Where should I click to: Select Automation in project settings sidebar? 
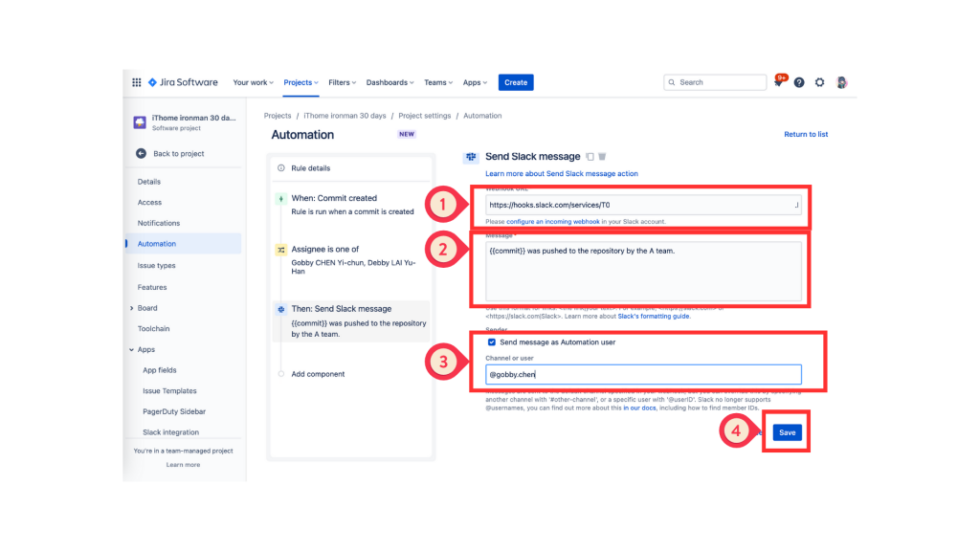(x=183, y=244)
